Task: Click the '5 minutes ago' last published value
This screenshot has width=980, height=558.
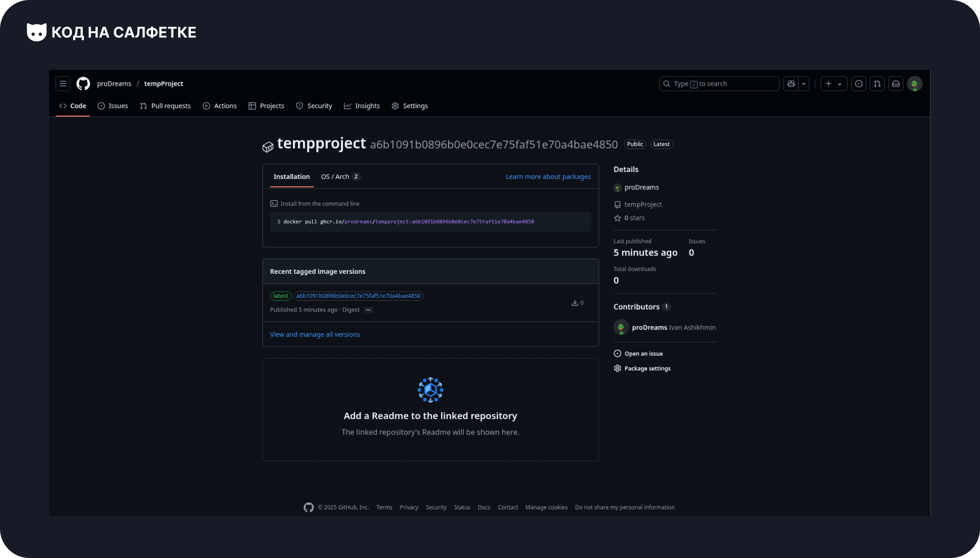Action: [646, 253]
